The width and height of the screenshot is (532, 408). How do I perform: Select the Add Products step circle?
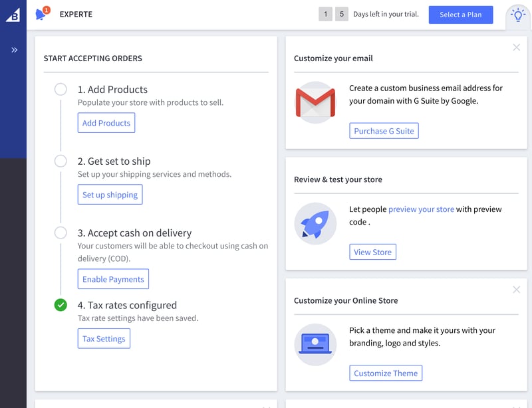click(61, 89)
